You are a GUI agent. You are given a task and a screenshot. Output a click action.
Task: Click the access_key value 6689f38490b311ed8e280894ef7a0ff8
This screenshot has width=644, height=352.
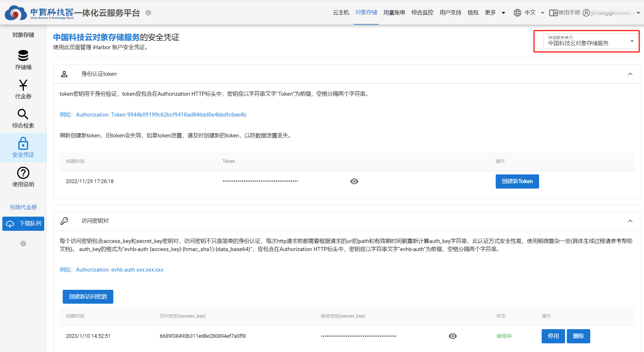point(203,336)
